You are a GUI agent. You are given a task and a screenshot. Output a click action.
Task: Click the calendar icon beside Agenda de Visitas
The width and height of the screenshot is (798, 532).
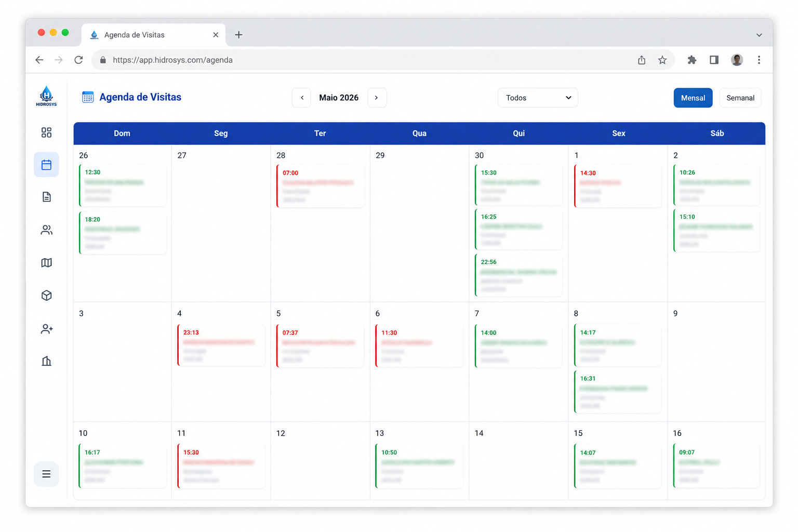coord(88,97)
